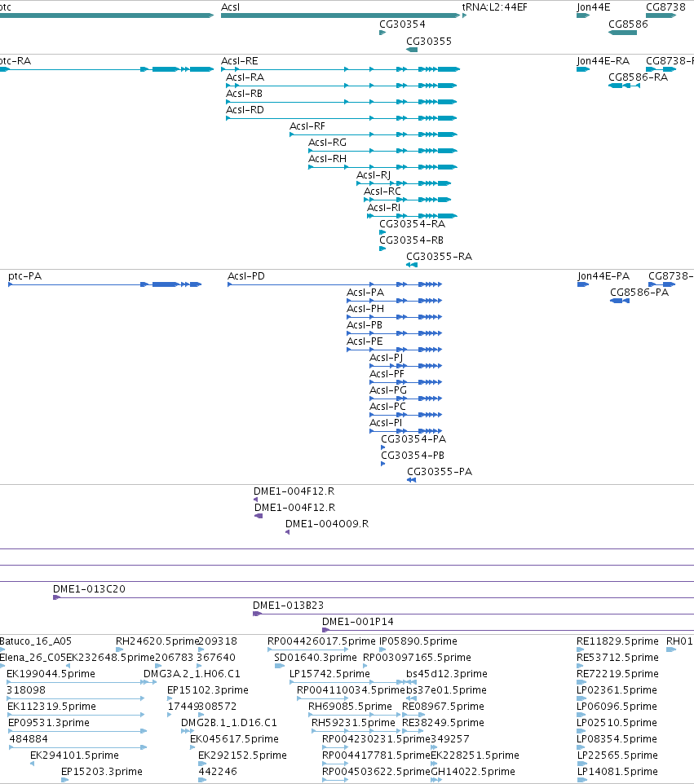694x784 pixels.
Task: Select EST SD01640.3prime
Action: (316, 658)
